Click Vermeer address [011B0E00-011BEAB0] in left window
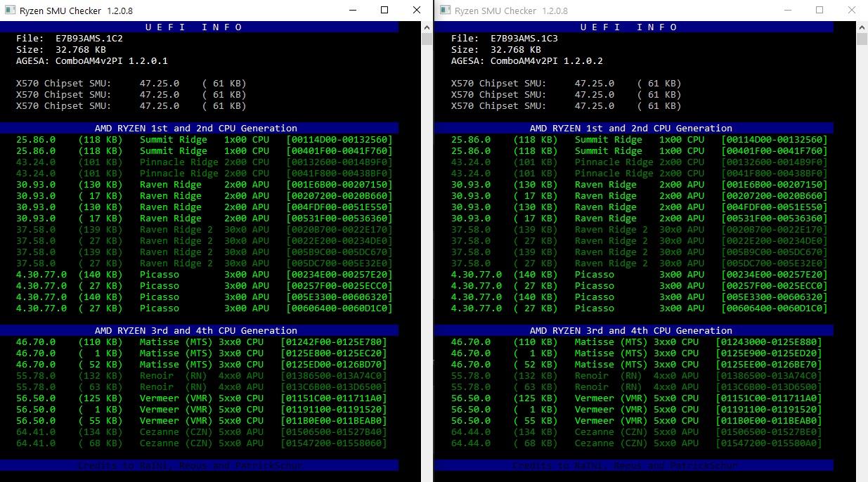This screenshot has height=482, width=868. (x=334, y=420)
